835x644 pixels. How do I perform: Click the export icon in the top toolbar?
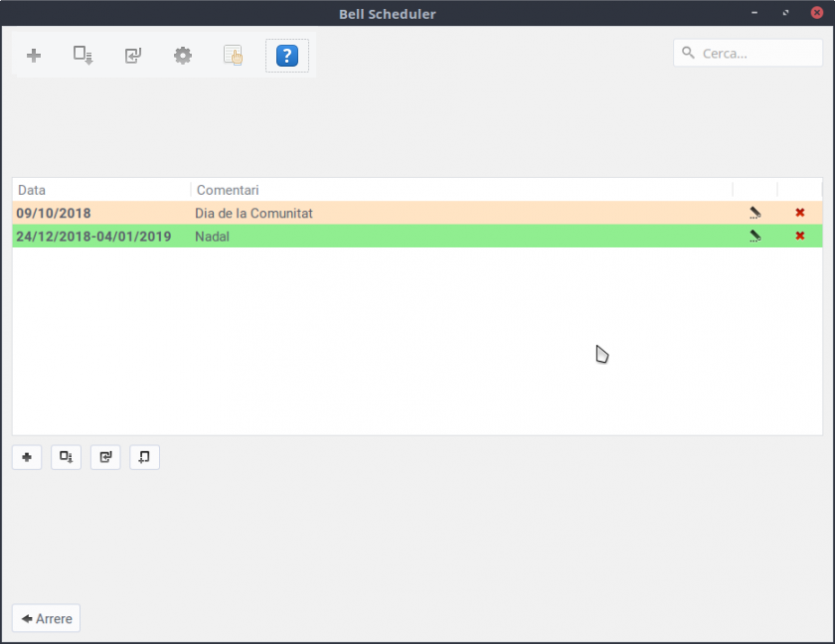tap(83, 56)
